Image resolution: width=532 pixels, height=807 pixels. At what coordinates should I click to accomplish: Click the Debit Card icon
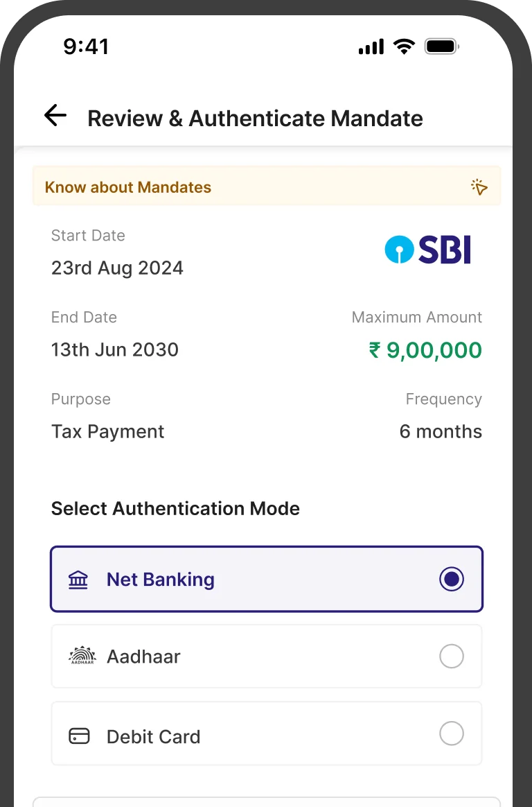point(80,736)
